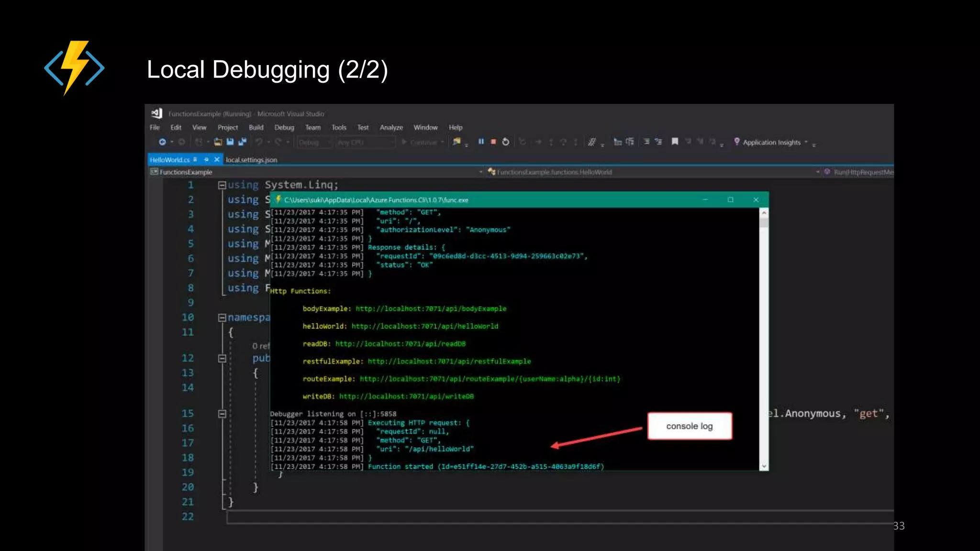Open the Run member navigation dropdown
The height and width of the screenshot is (551, 980).
click(858, 172)
